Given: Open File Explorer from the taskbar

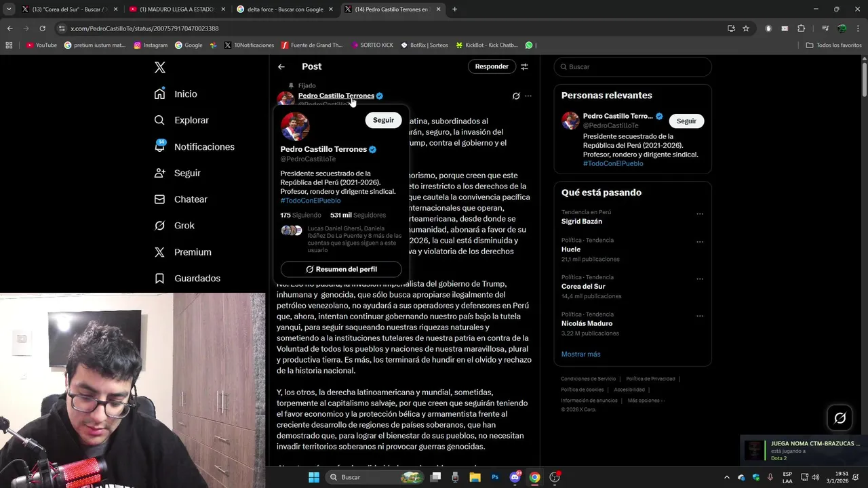Looking at the screenshot, I should tap(475, 477).
